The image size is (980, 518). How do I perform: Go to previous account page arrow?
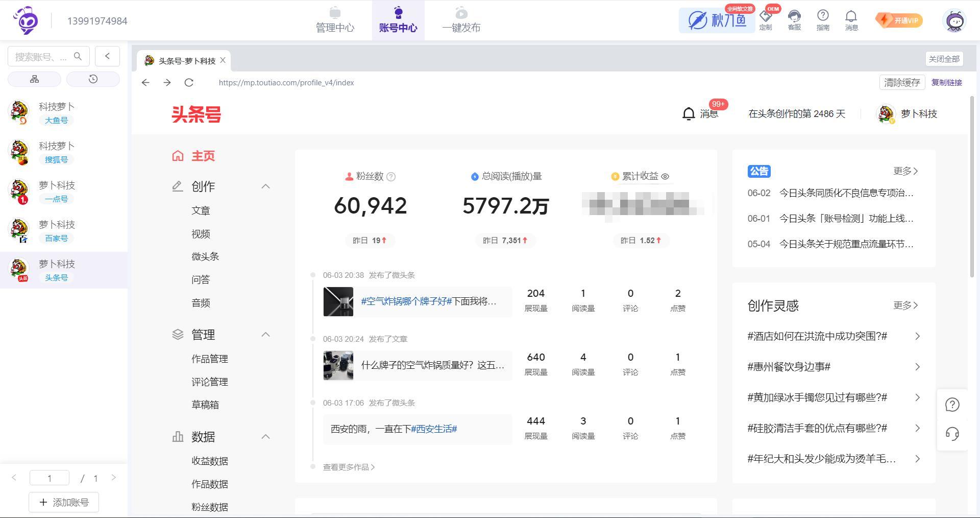click(14, 478)
